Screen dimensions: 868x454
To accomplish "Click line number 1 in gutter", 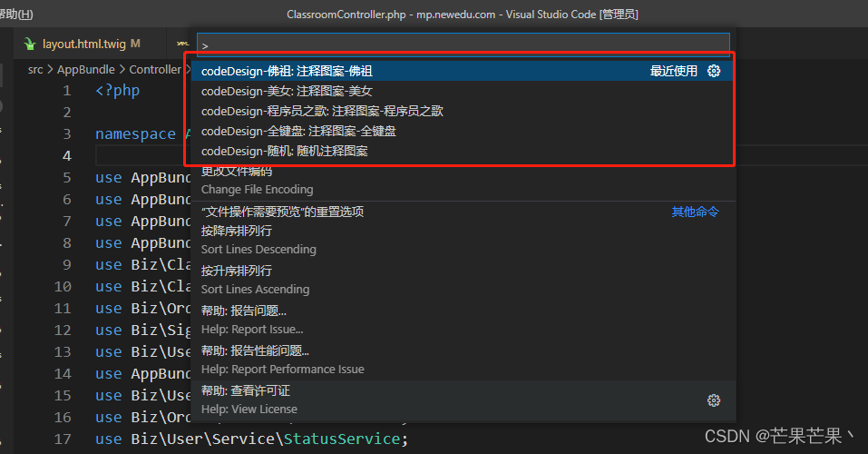I will pyautogui.click(x=67, y=91).
